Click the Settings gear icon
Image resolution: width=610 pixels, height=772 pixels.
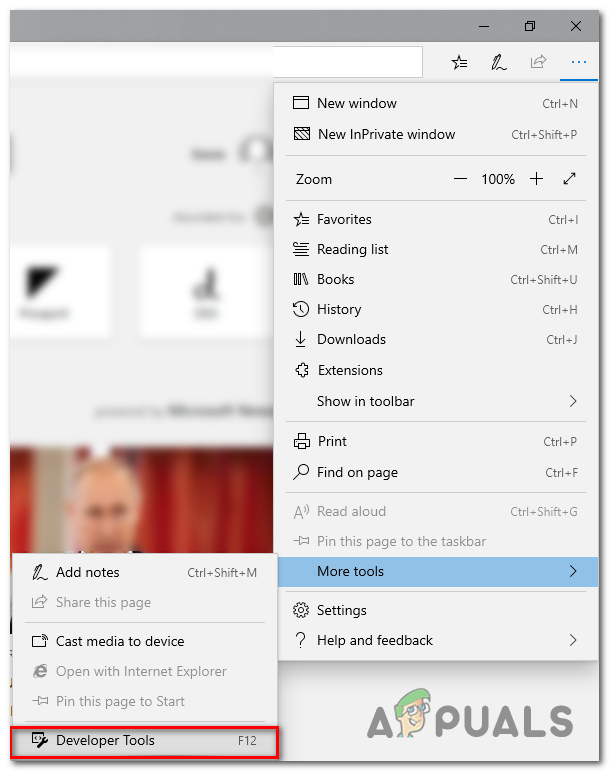coord(301,611)
